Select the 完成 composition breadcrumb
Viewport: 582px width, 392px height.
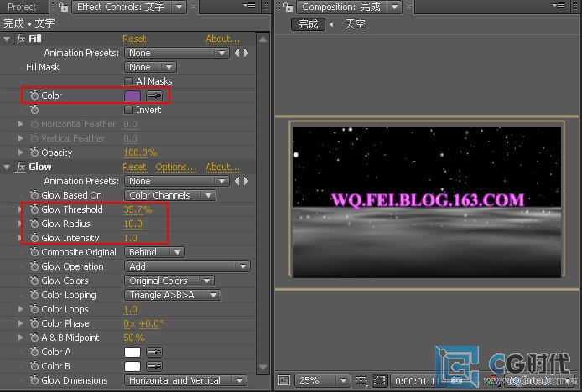(308, 24)
